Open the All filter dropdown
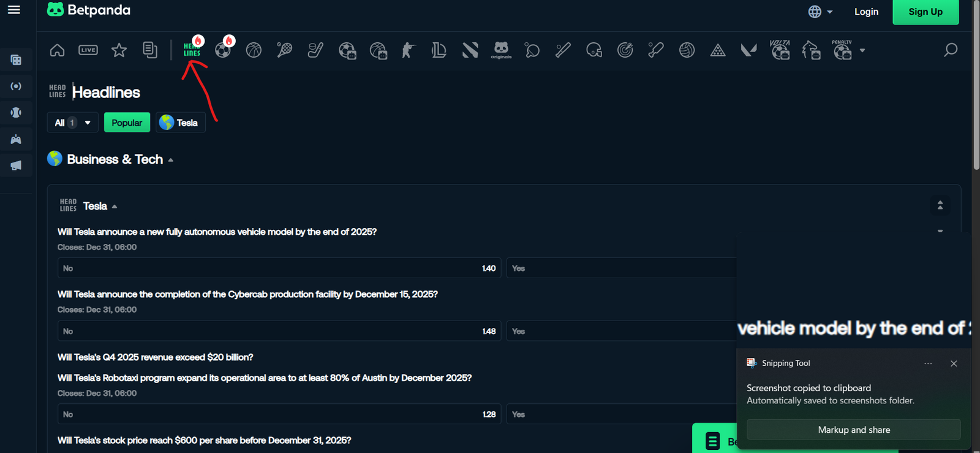The height and width of the screenshot is (453, 980). (x=72, y=123)
